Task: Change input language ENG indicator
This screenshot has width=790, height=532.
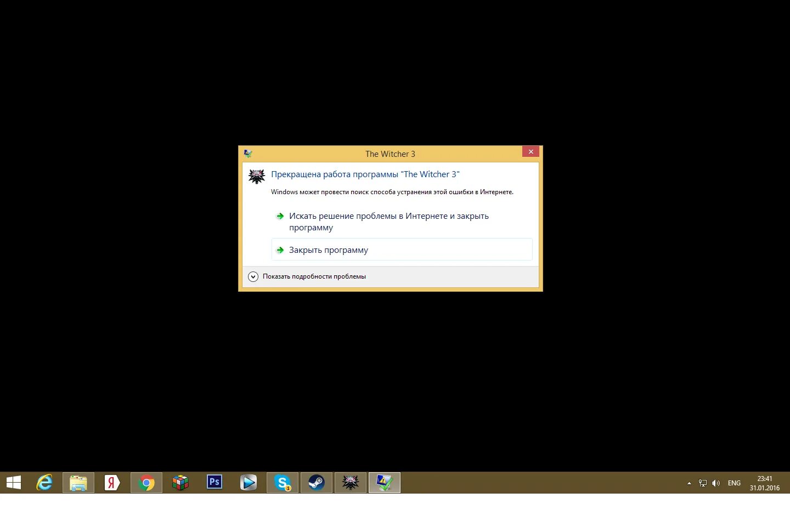Action: [734, 483]
